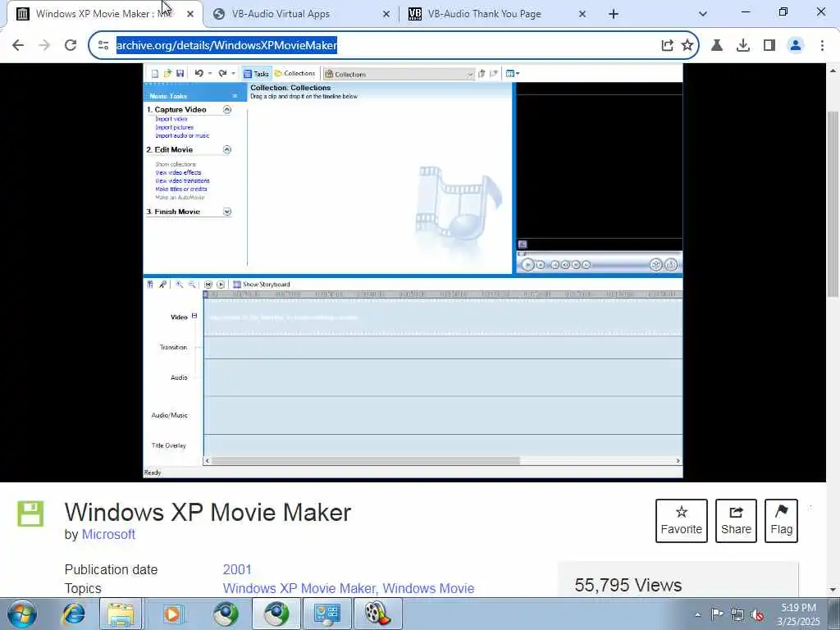Click the Import video link
The height and width of the screenshot is (630, 840).
[x=171, y=119]
